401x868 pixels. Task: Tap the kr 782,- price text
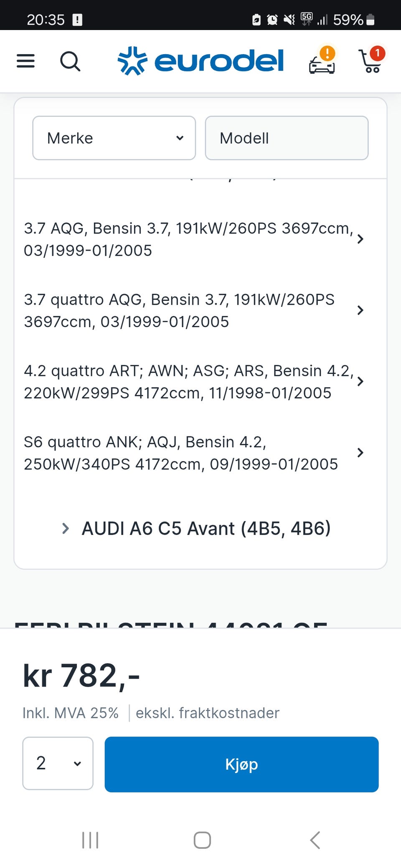tap(81, 676)
